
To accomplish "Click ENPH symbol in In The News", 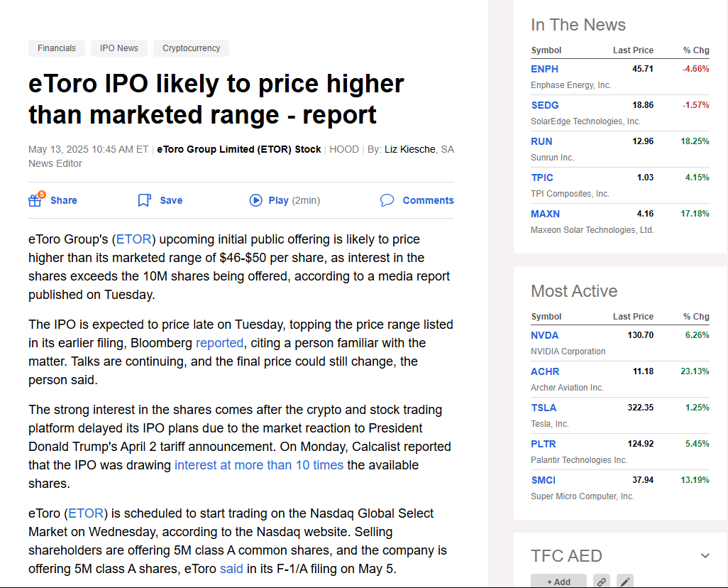I will tap(544, 69).
